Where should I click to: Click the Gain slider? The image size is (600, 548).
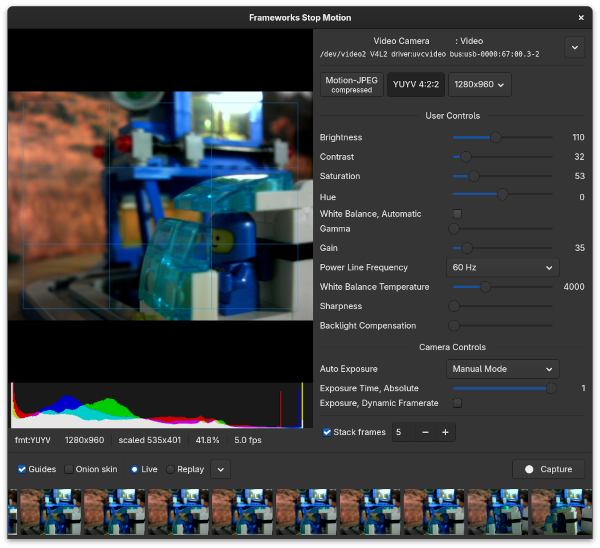click(x=502, y=248)
